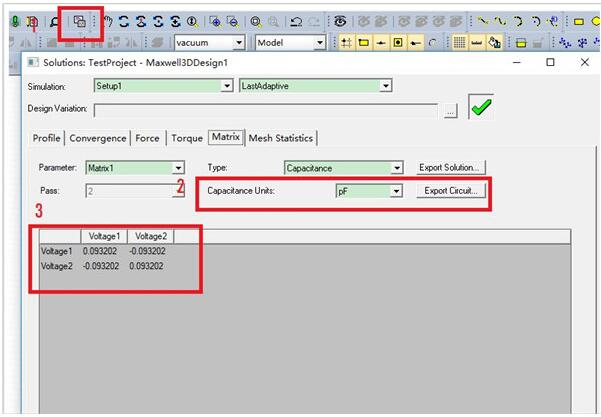Click the Voltage1 column header

pos(104,236)
